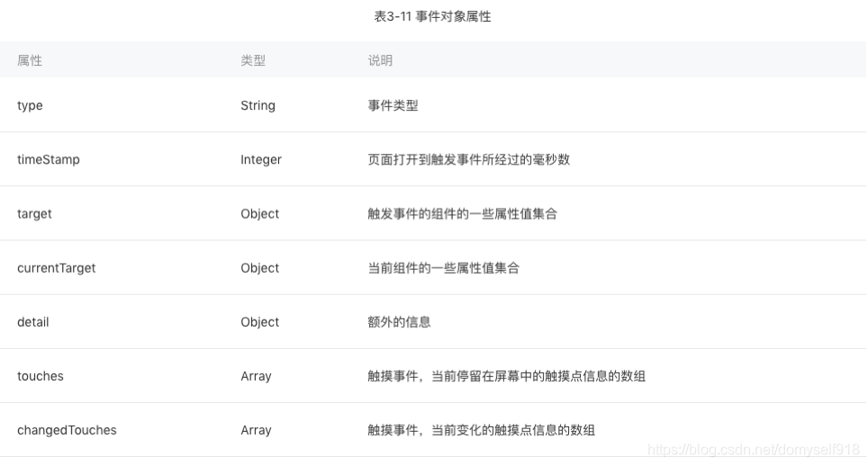This screenshot has height=466, width=868.
Task: Click the timeStamp property cell
Action: [49, 159]
